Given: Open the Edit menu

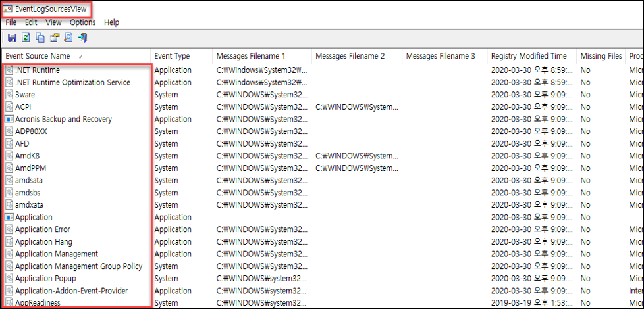Looking at the screenshot, I should click(x=31, y=22).
